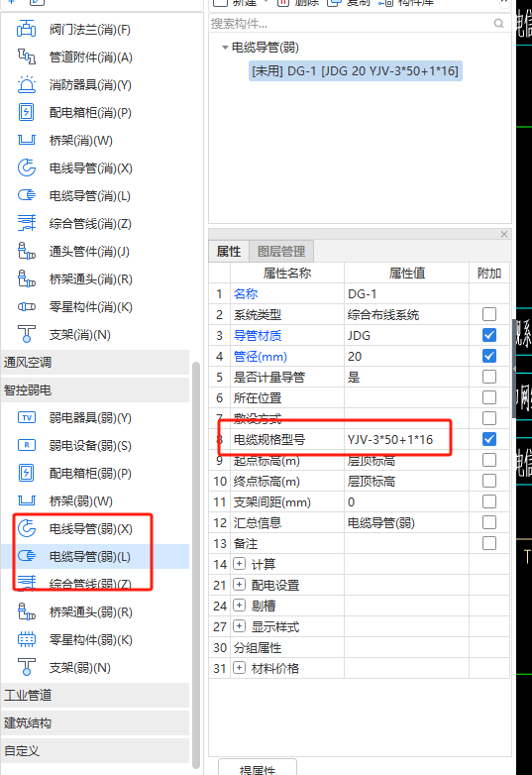Select the 零星构件(弱)(K) icon
532x775 pixels.
26,639
